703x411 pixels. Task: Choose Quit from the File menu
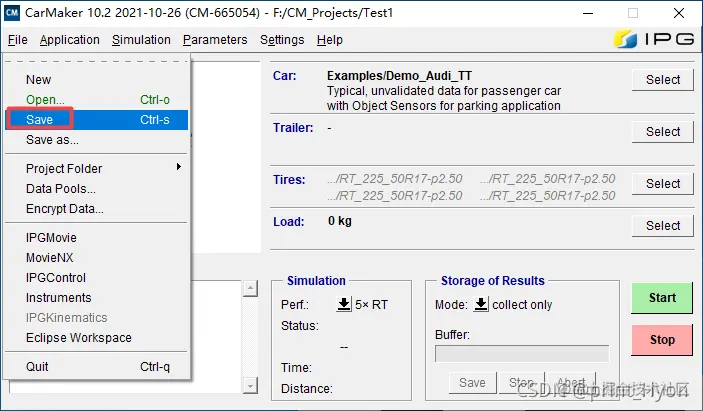coord(96,367)
